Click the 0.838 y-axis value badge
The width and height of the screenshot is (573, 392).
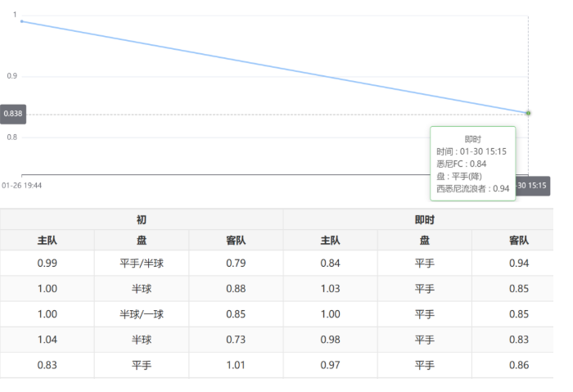pos(13,115)
